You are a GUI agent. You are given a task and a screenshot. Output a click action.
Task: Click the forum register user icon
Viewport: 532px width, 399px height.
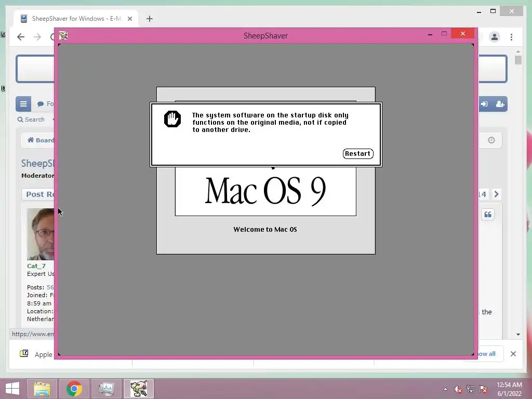500,104
